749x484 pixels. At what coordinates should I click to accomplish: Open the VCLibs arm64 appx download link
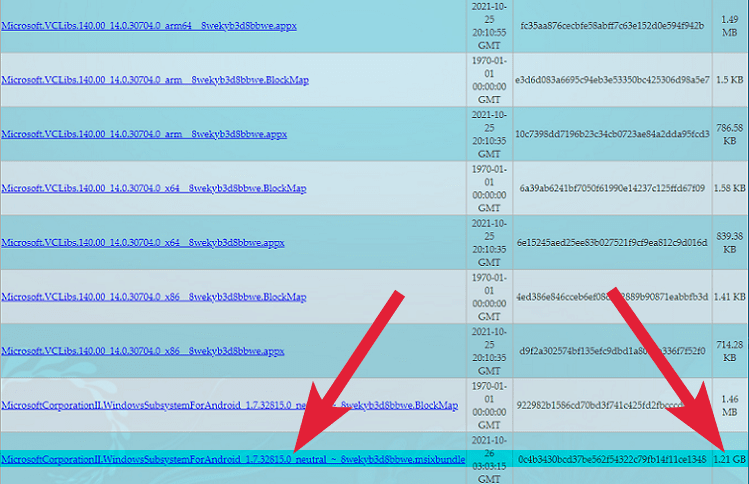tap(148, 25)
